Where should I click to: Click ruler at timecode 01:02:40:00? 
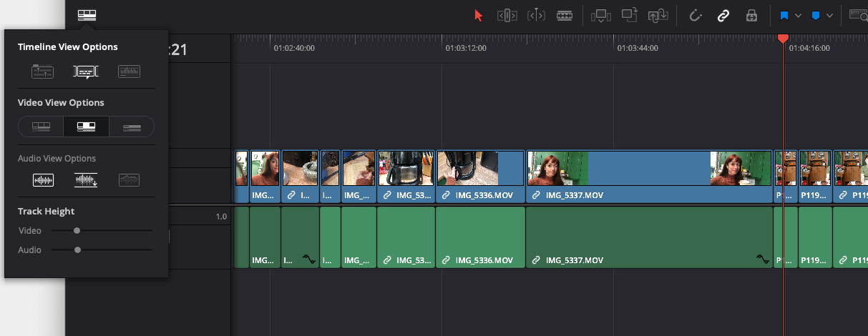[294, 48]
